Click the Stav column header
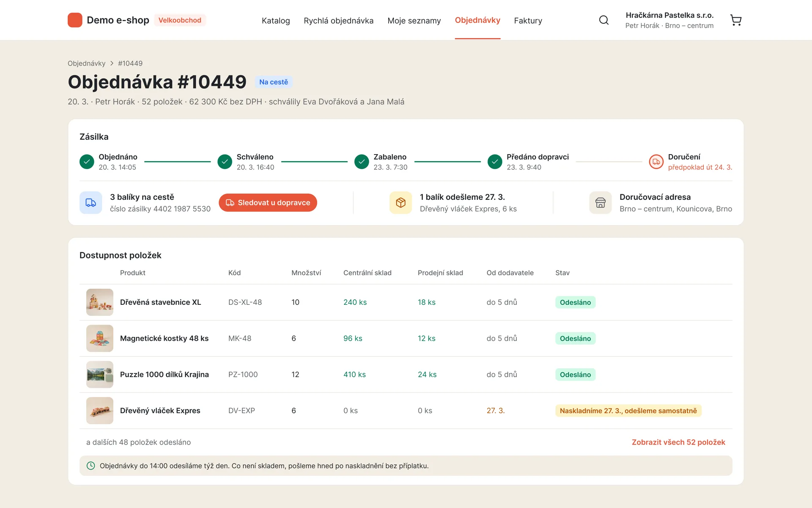This screenshot has width=812, height=508. pos(562,273)
